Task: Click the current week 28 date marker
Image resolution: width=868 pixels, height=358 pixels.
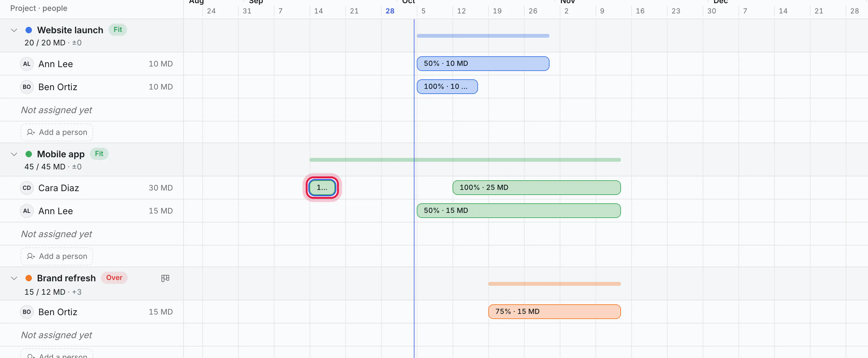Action: (390, 11)
